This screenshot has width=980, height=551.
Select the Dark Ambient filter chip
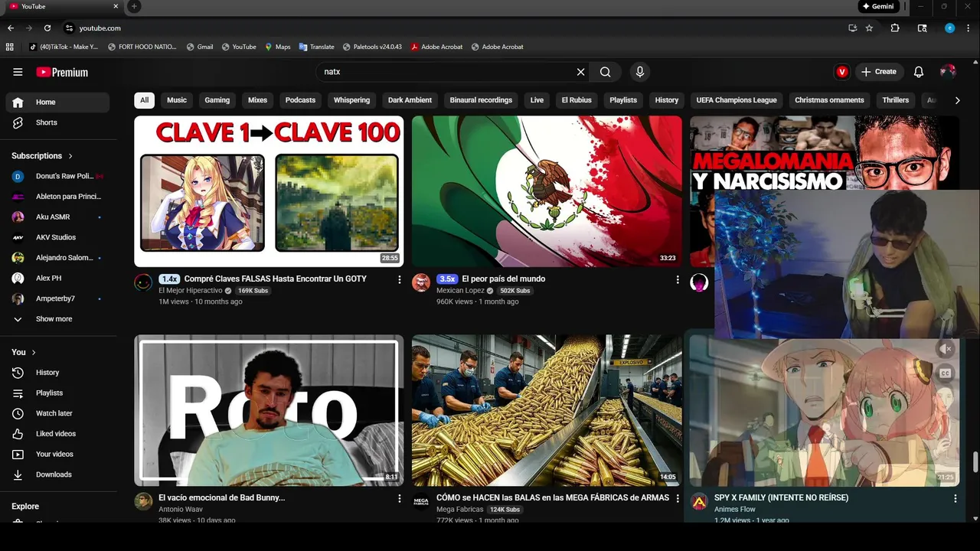[x=410, y=100]
